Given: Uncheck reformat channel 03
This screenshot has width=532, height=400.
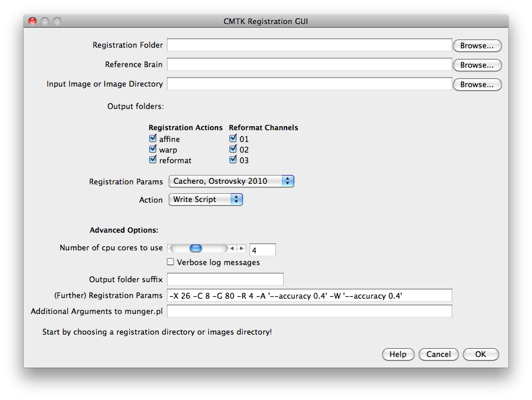Looking at the screenshot, I should (234, 160).
